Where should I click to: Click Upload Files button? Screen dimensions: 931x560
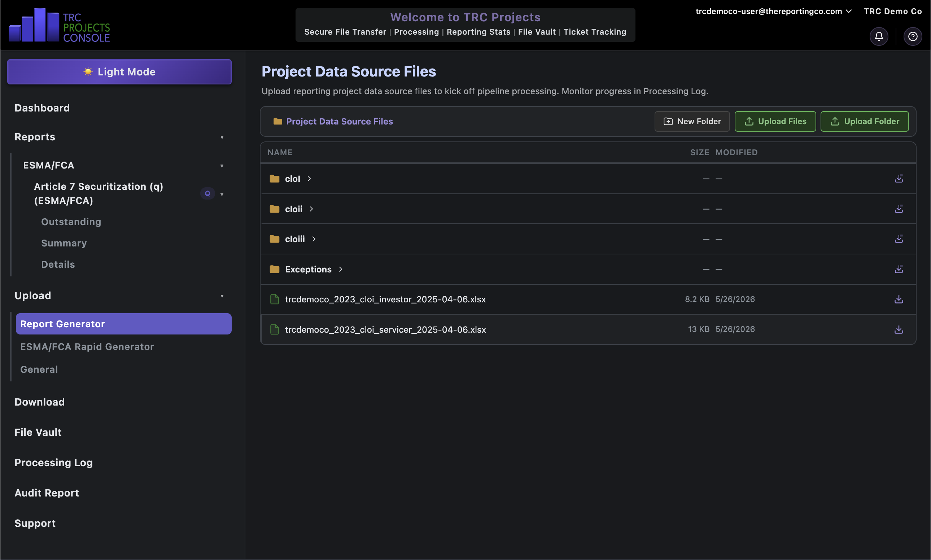775,121
